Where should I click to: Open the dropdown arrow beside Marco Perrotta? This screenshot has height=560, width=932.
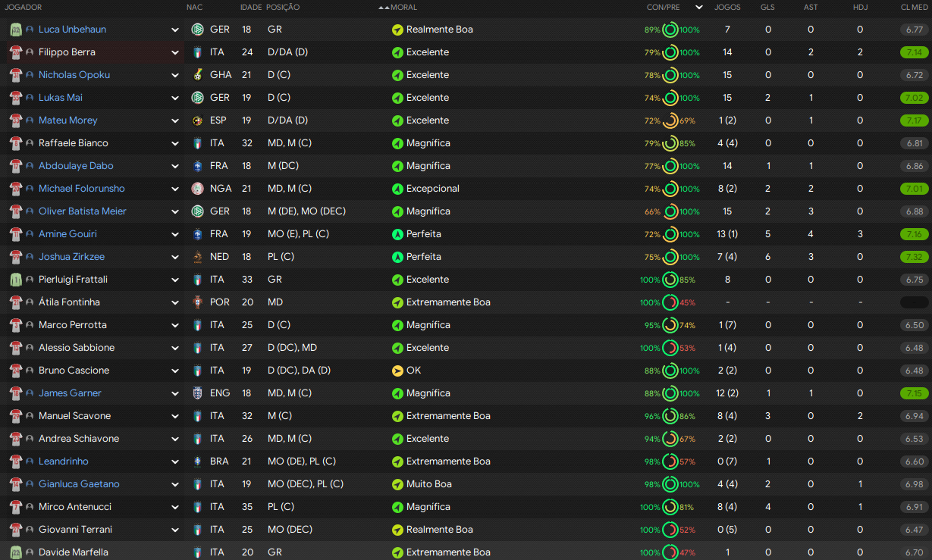(175, 325)
